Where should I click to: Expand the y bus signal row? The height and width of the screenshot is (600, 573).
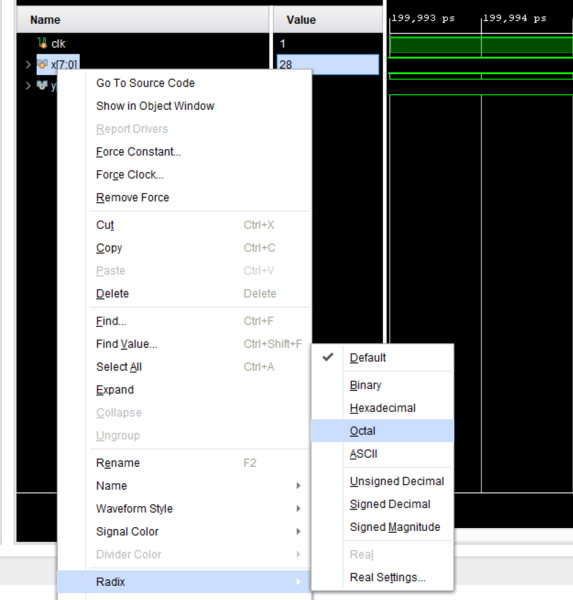pyautogui.click(x=28, y=85)
